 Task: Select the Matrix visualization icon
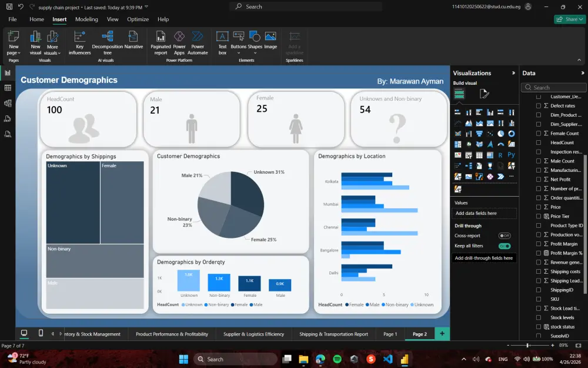[490, 155]
